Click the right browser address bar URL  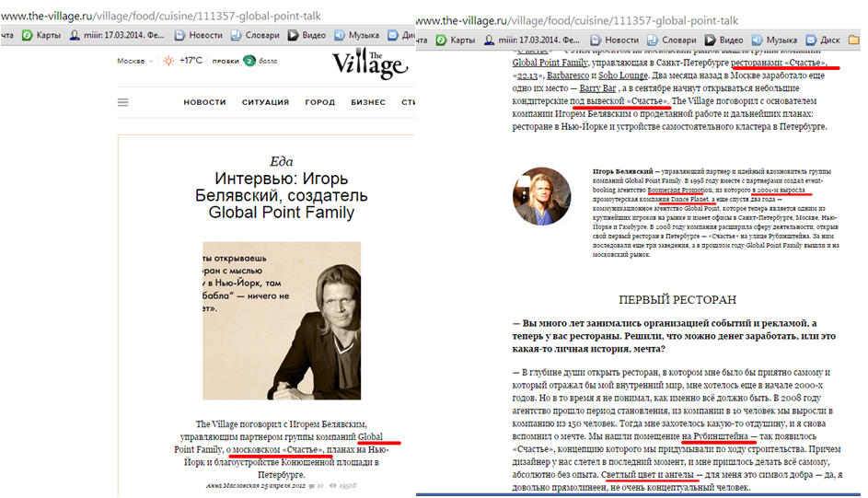pyautogui.click(x=577, y=21)
